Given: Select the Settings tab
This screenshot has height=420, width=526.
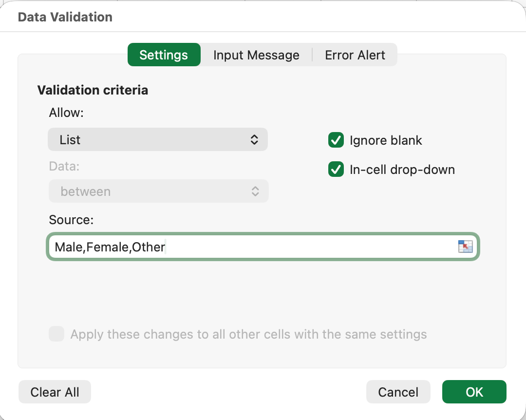Looking at the screenshot, I should coord(164,55).
